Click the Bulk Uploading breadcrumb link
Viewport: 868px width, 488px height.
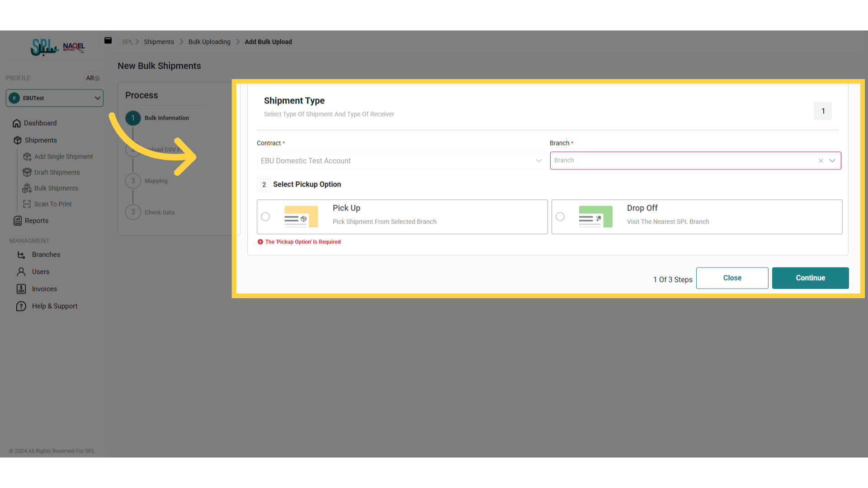pos(209,42)
